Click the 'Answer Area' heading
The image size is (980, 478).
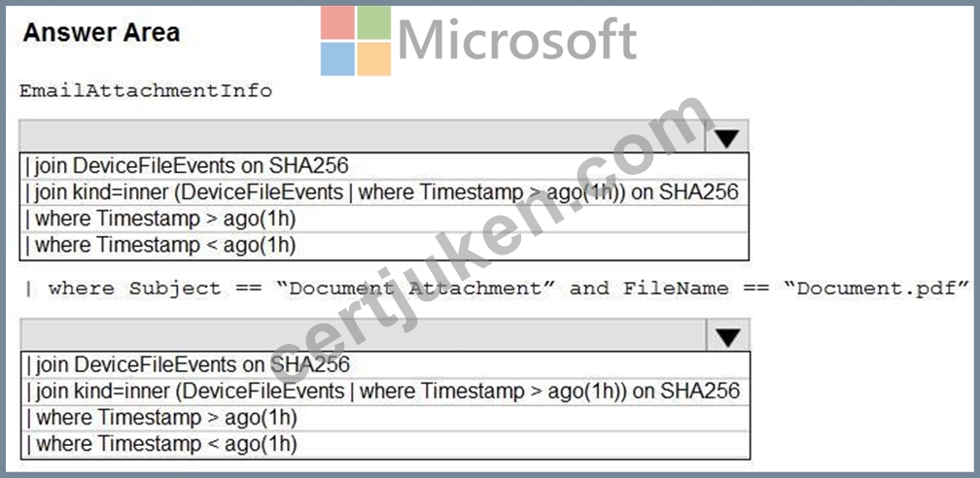[x=101, y=32]
